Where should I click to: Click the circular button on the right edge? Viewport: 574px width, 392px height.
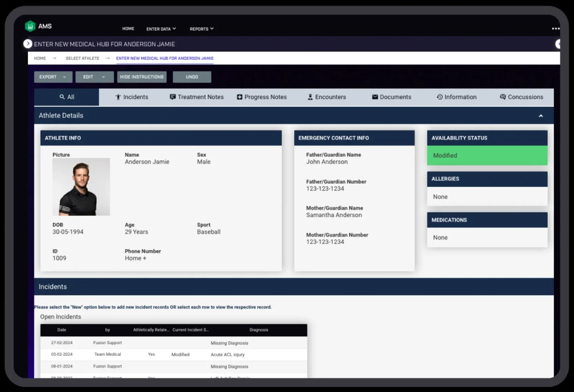point(559,44)
